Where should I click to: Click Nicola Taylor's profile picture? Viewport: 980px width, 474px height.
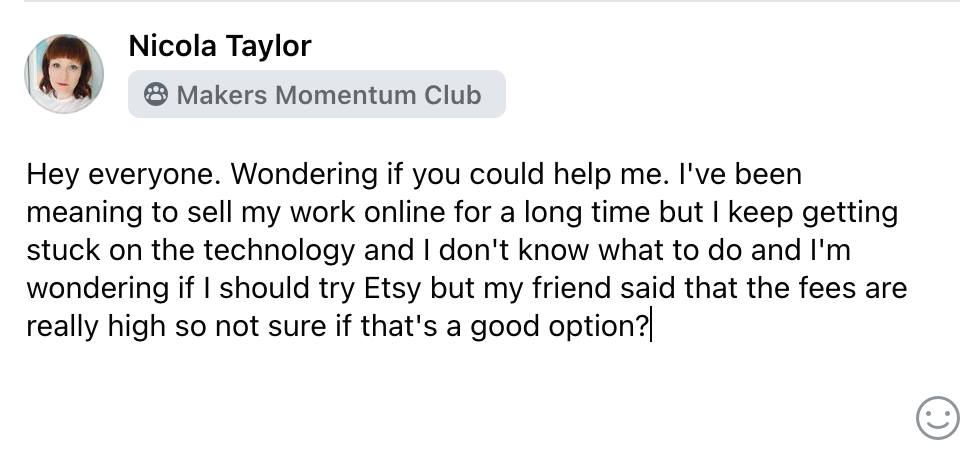(64, 74)
